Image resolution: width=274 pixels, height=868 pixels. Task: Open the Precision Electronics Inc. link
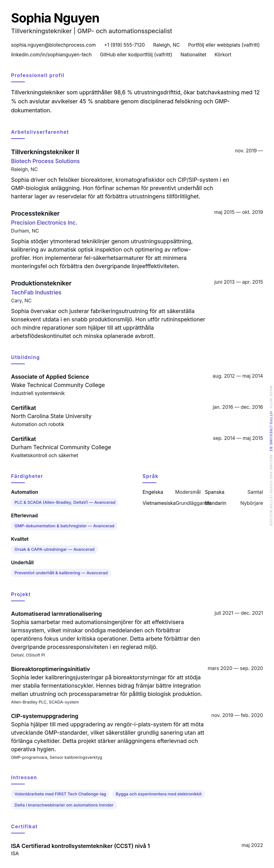[x=44, y=222]
